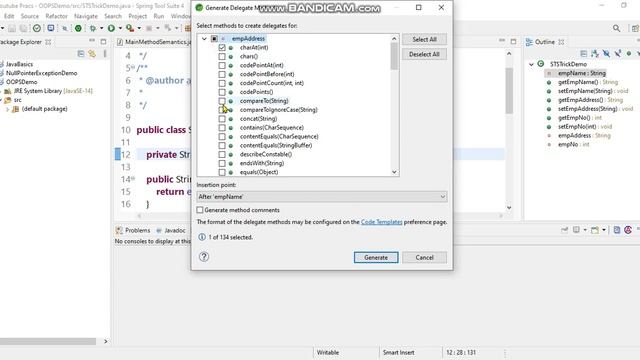640x360 pixels.
Task: Select setEmpNo(int) in Outline
Action: [x=585, y=127]
